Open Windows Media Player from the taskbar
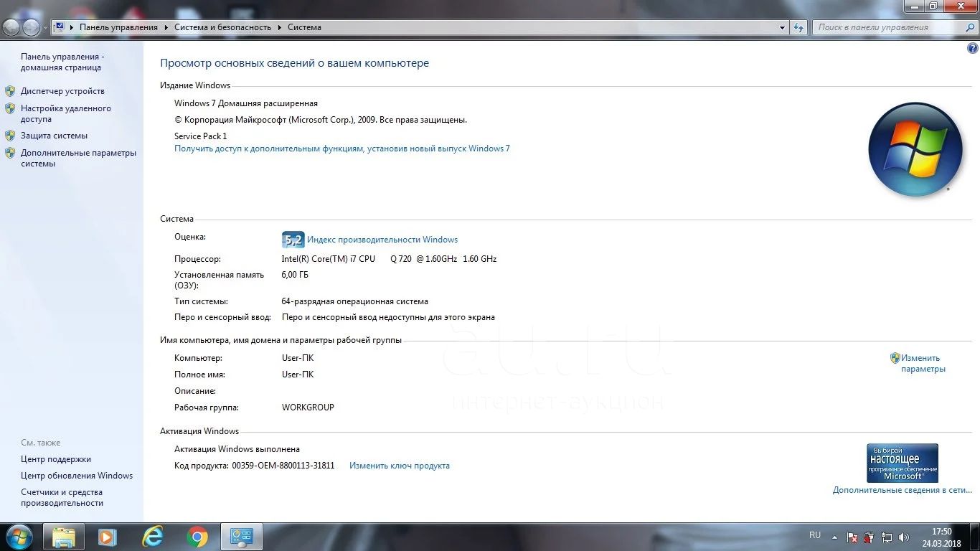This screenshot has width=980, height=551. [x=108, y=537]
